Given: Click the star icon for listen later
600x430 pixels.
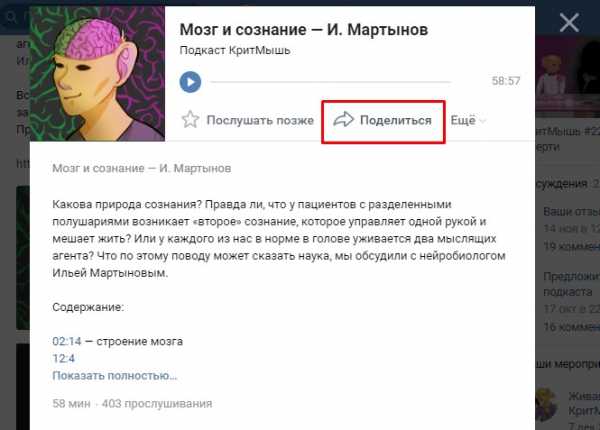Looking at the screenshot, I should [x=190, y=120].
